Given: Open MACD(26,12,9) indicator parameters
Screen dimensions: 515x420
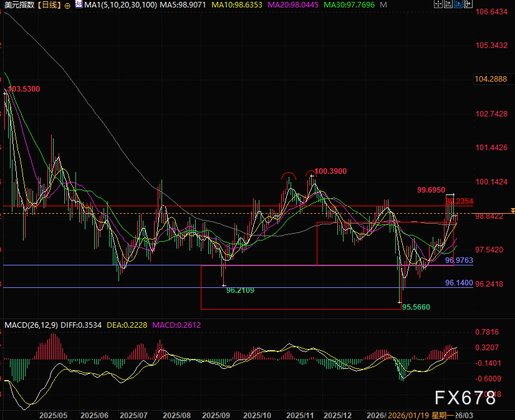Looking at the screenshot, I should tap(30, 325).
